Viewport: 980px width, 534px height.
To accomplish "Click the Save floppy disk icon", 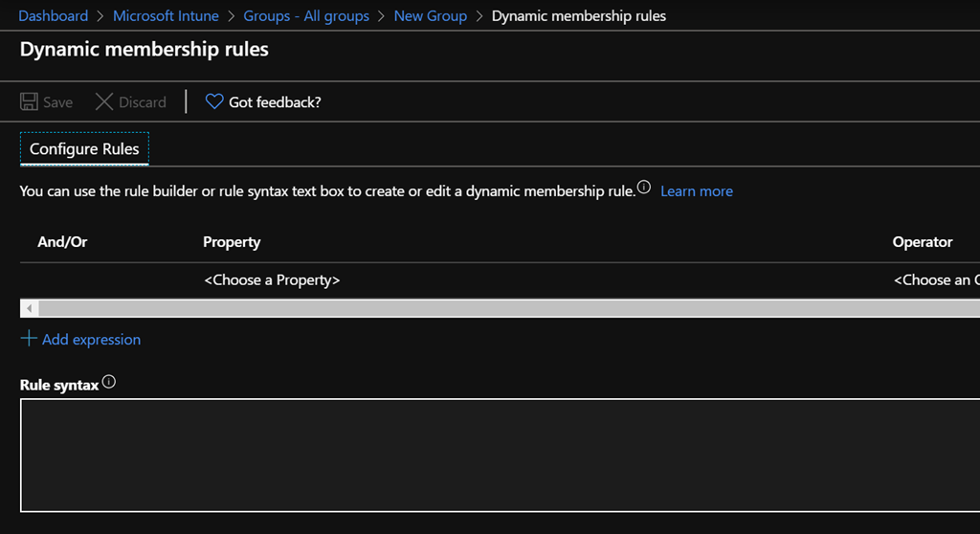I will 30,102.
